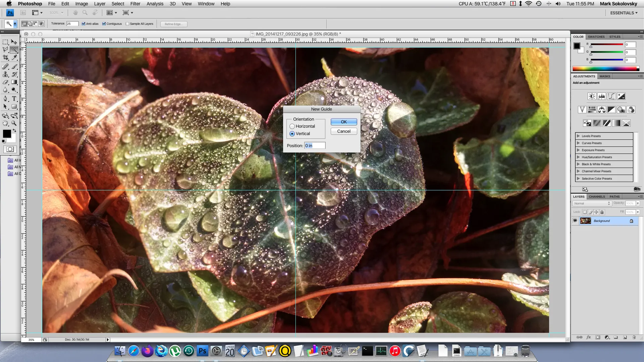
Task: Pick the Eyedropper tool
Action: 14,57
